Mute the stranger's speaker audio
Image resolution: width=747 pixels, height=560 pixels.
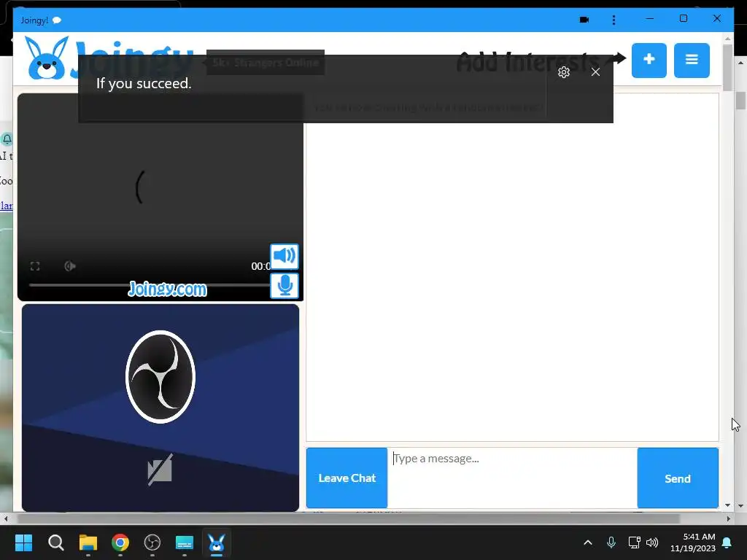point(284,256)
